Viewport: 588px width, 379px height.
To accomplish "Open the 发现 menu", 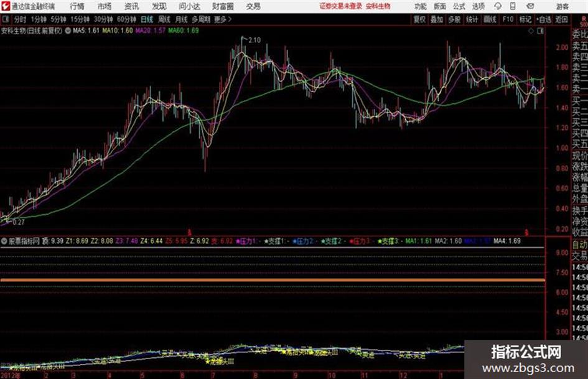I will pos(159,6).
